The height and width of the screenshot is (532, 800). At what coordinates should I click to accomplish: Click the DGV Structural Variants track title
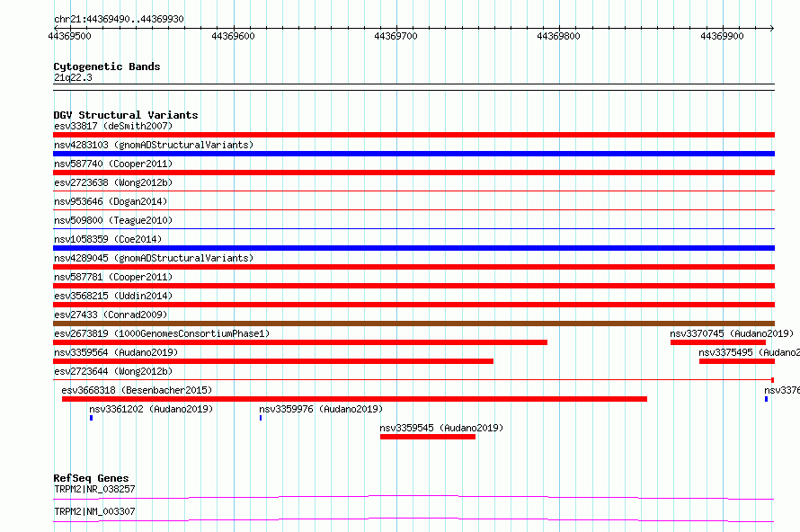[126, 115]
